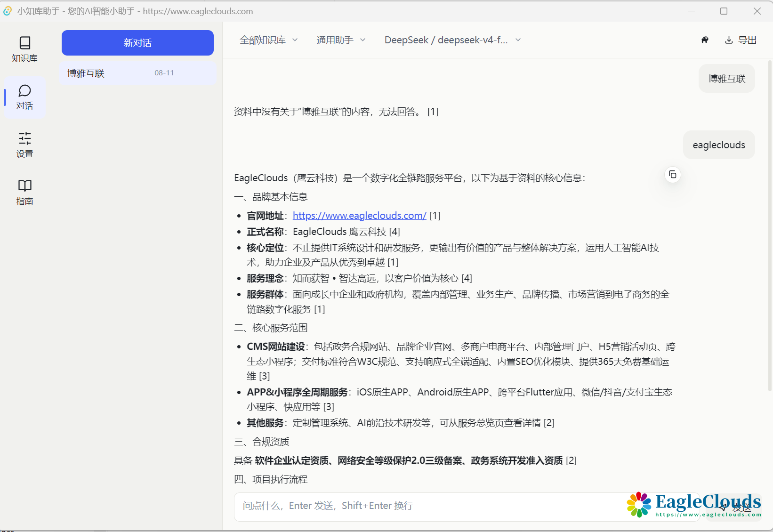Viewport: 773px width, 532px height.
Task: Click the bold label 官网地址
Action: [265, 216]
